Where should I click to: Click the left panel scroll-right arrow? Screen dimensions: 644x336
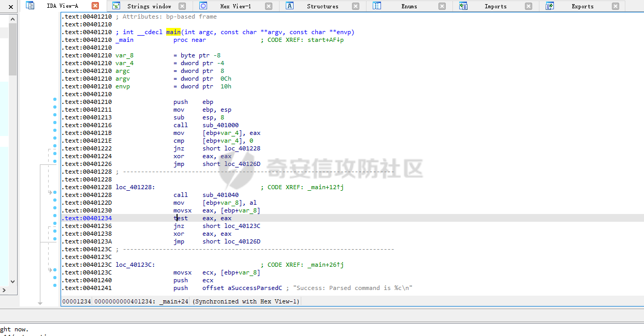click(5, 291)
